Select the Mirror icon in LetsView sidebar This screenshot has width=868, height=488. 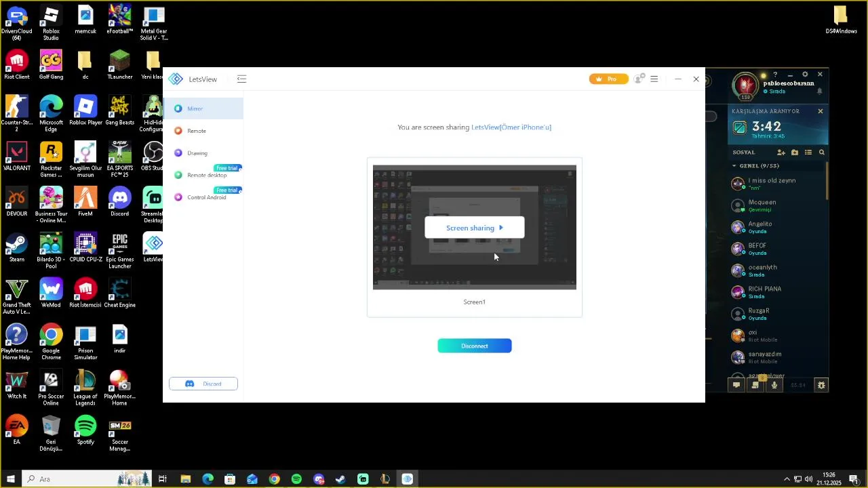click(178, 108)
